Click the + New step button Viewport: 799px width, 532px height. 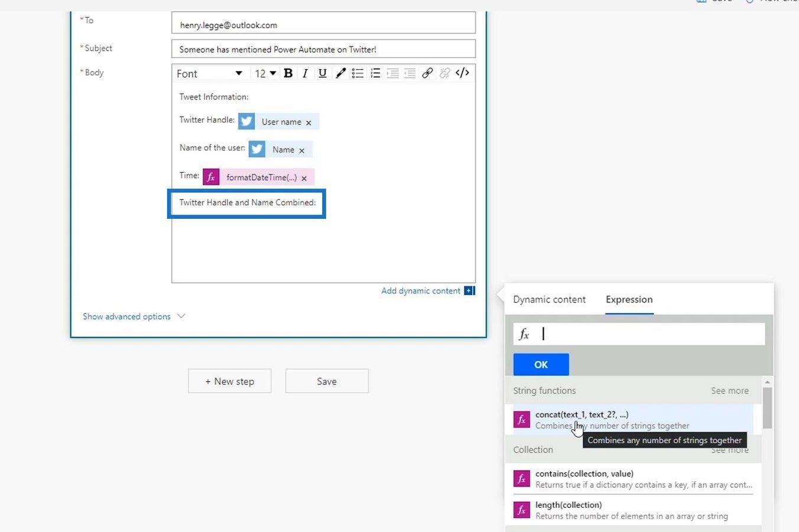[230, 381]
